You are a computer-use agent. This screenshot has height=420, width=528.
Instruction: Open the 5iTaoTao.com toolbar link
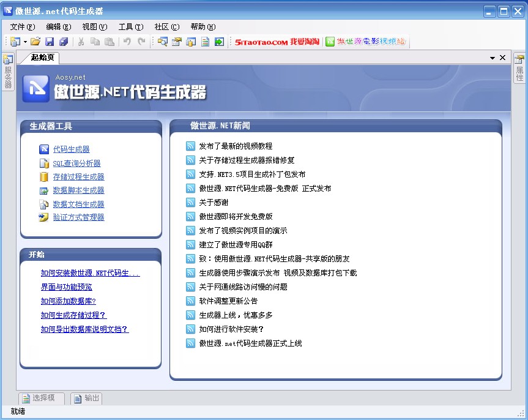[277, 42]
